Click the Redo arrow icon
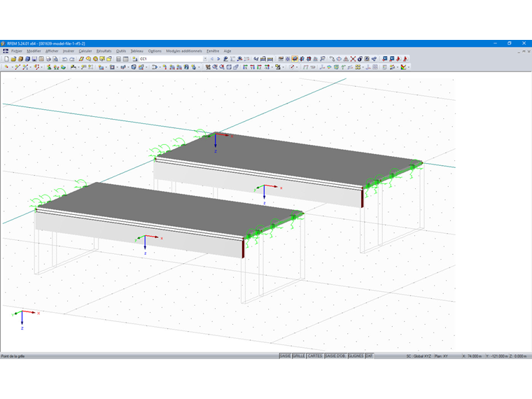 [x=72, y=59]
